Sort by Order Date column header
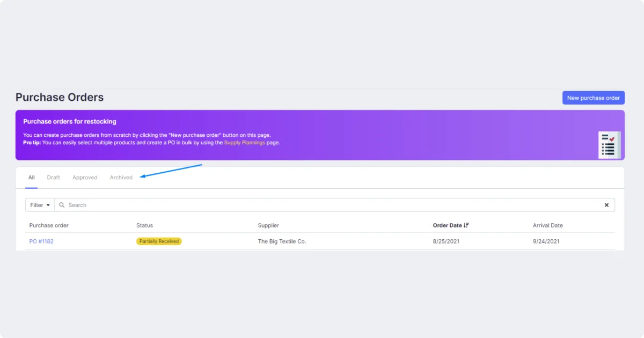The image size is (644, 338). [451, 225]
